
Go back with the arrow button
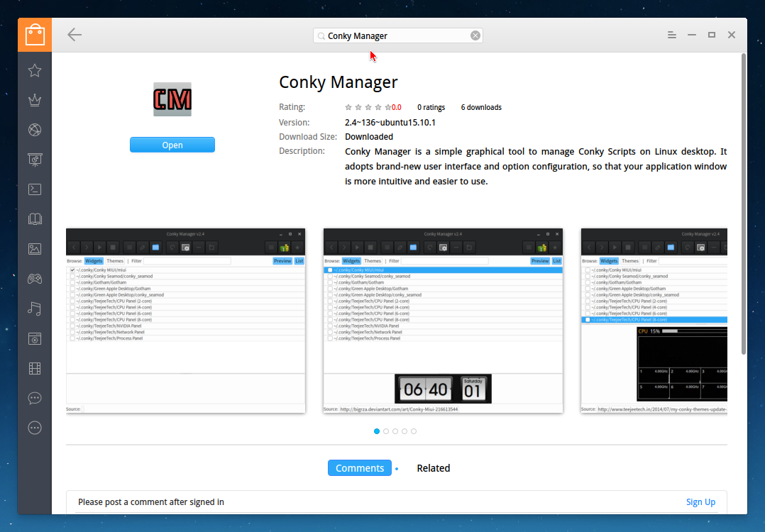pyautogui.click(x=74, y=35)
